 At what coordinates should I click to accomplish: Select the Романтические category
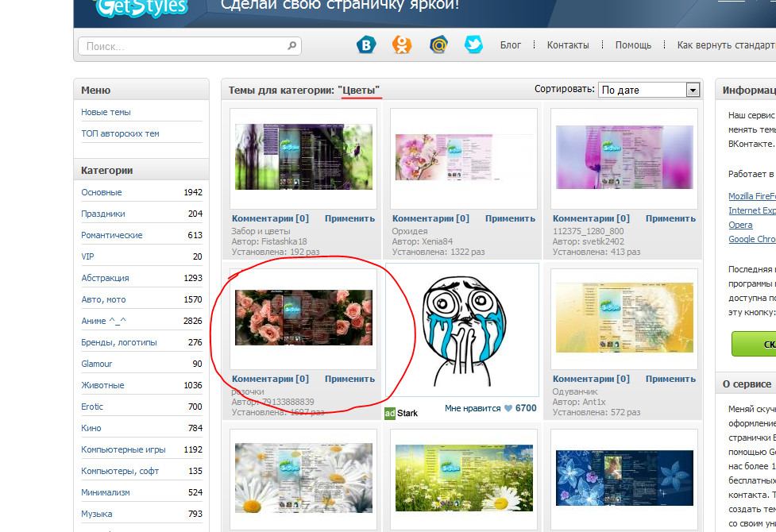pyautogui.click(x=112, y=235)
